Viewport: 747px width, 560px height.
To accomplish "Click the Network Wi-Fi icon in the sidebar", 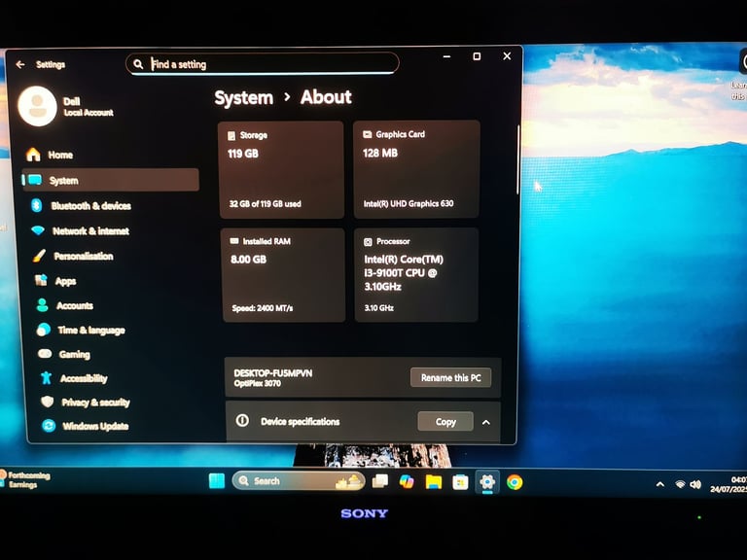I will pyautogui.click(x=38, y=230).
